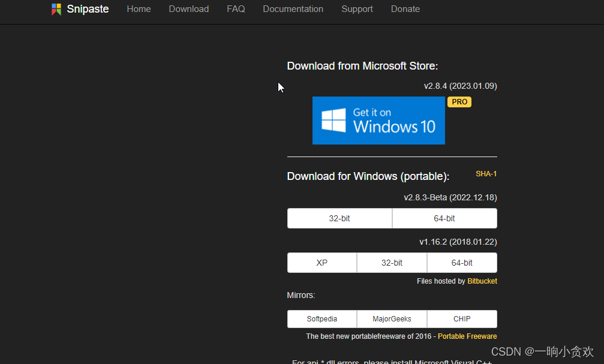Open the Portable Freeware link
604x364 pixels.
click(467, 336)
